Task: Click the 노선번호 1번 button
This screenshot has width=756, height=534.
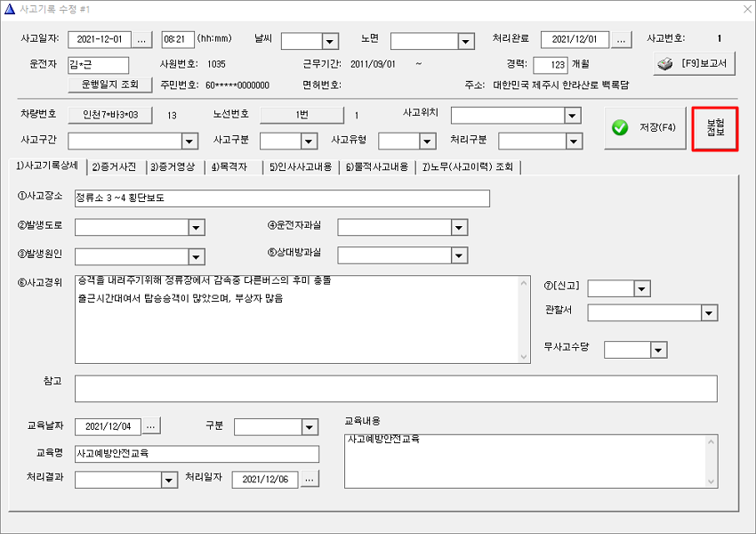Action: (302, 115)
